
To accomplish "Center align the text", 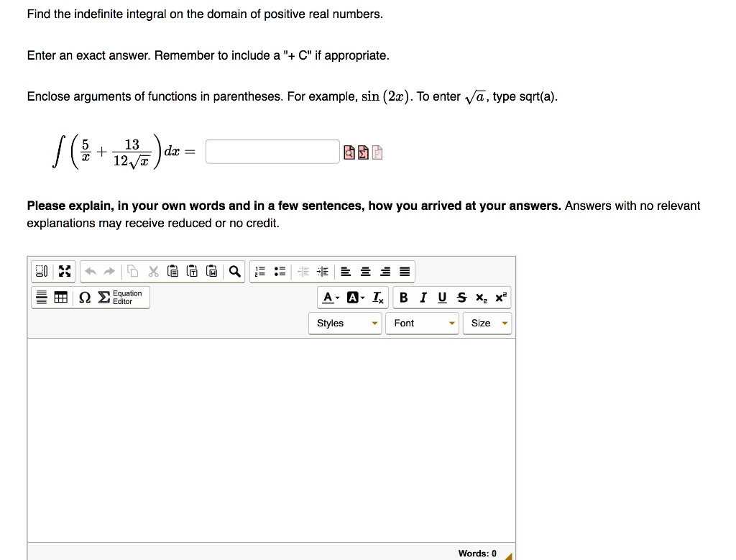I will coord(365,271).
